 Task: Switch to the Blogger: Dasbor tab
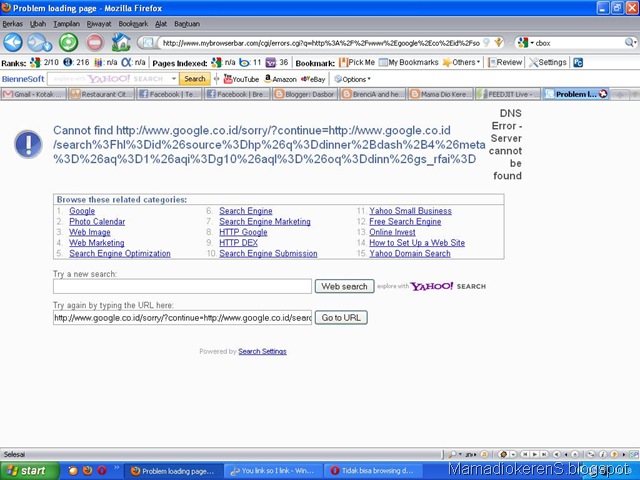[x=304, y=94]
